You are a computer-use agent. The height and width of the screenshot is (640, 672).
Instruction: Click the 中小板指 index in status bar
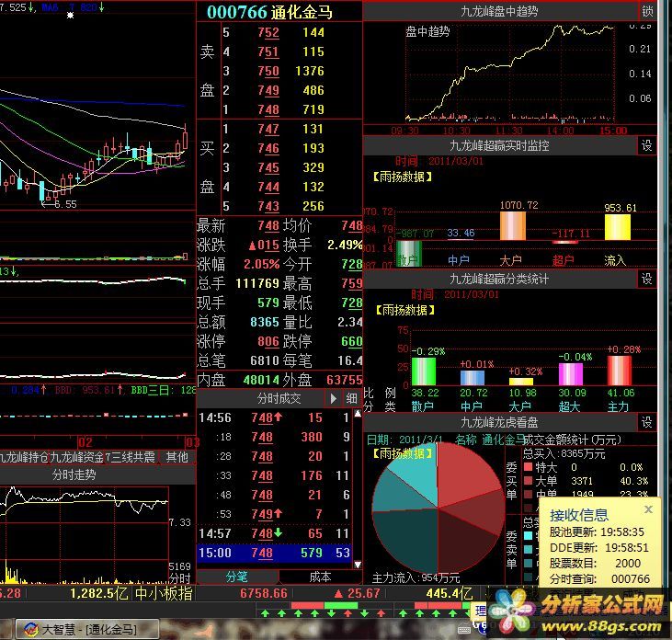pyautogui.click(x=164, y=594)
